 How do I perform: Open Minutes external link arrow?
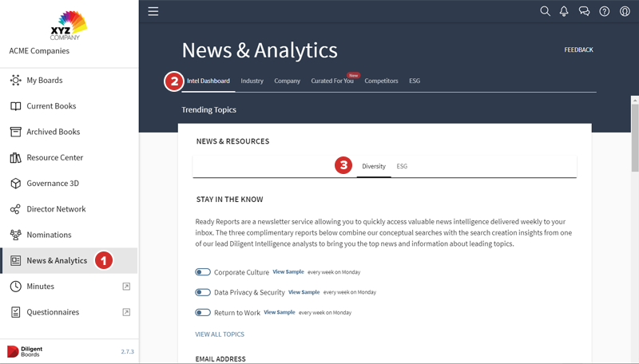126,287
